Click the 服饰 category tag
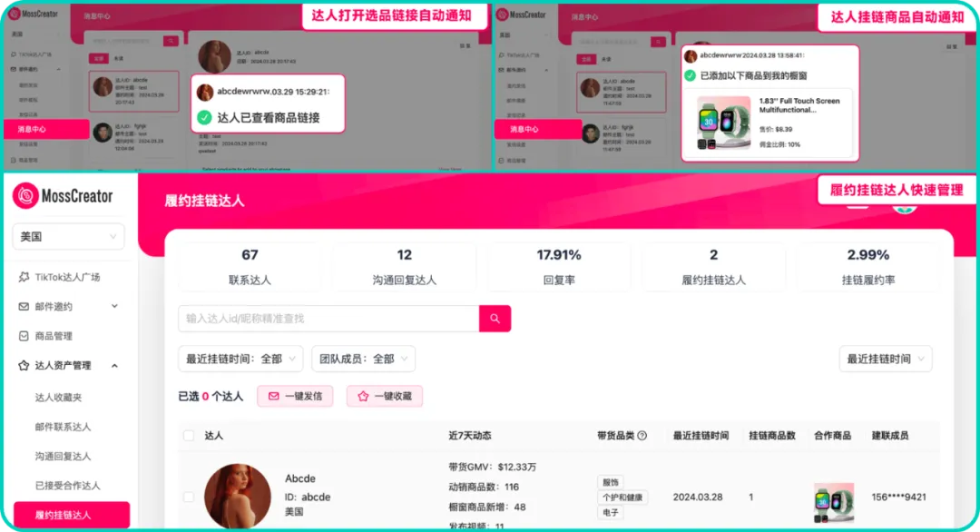 611,482
